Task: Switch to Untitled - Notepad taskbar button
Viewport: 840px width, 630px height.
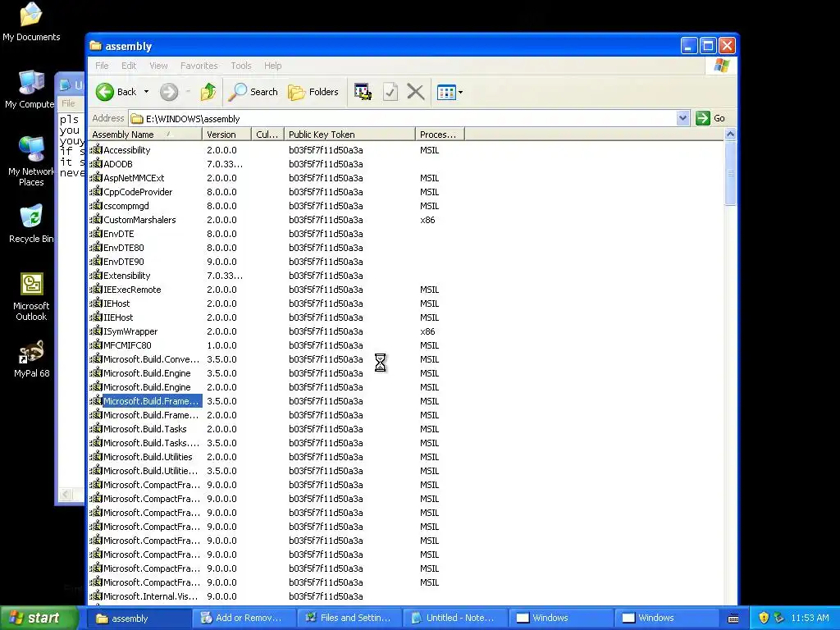Action: click(454, 619)
